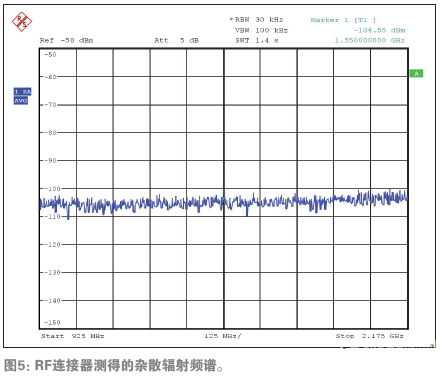
Task: Click the -90 y-axis label
Action: 50,161
